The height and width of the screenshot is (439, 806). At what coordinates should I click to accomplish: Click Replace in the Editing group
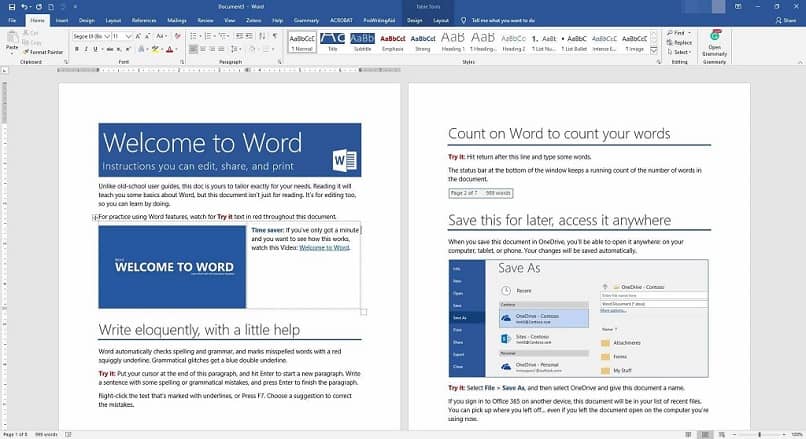(681, 42)
